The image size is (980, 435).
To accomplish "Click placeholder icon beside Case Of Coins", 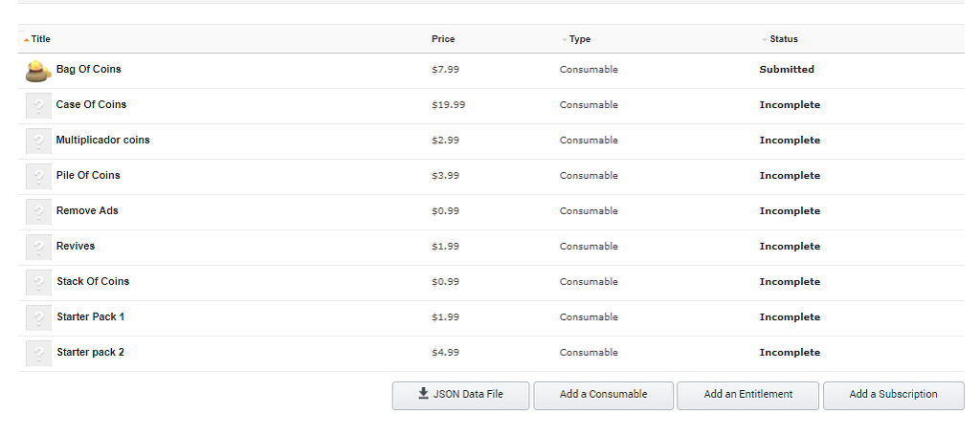I will [38, 106].
